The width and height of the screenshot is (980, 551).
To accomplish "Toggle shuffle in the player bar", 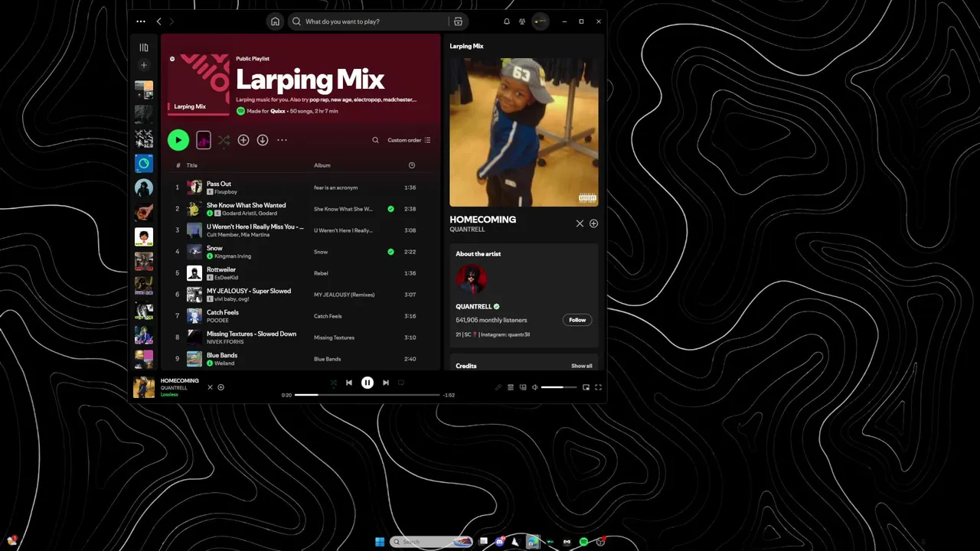I will pyautogui.click(x=334, y=383).
